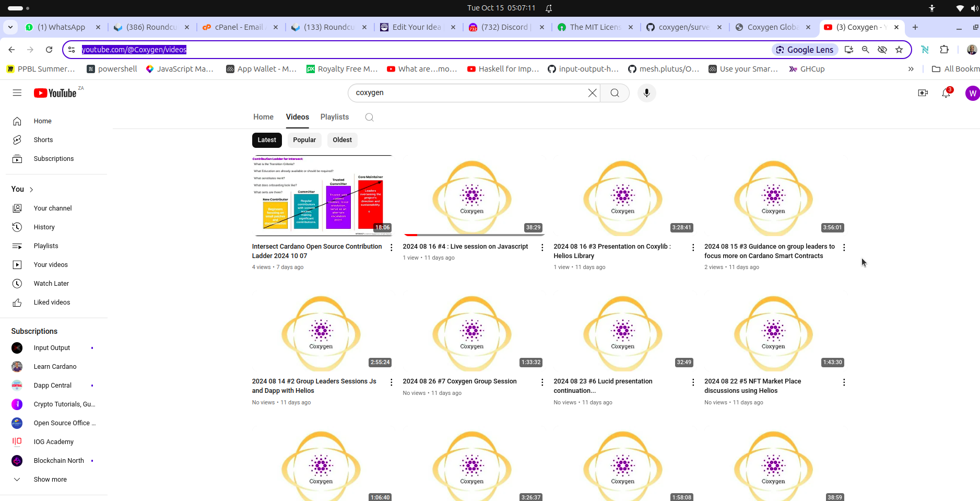The height and width of the screenshot is (501, 980).
Task: Clear the coxygen search text with X
Action: click(592, 93)
